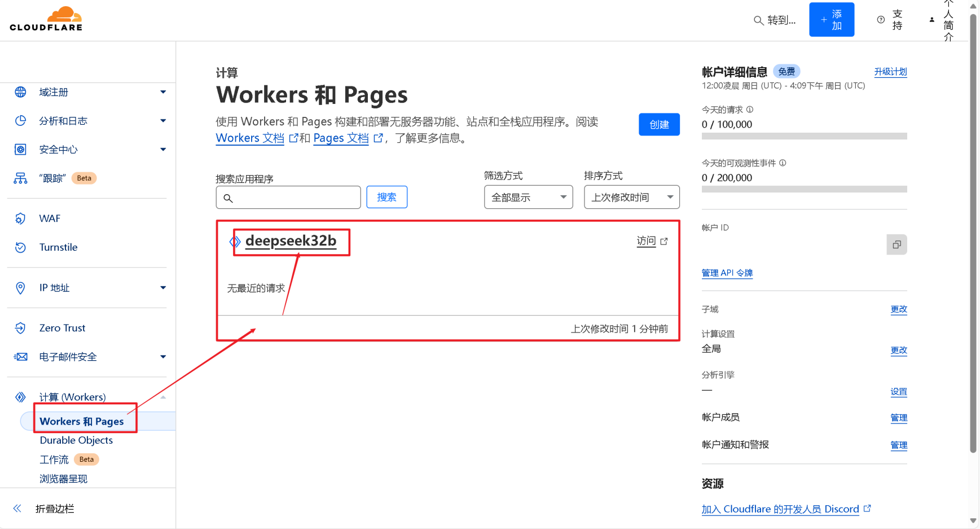980x529 pixels.
Task: Collapse the 计算 (Workers) sidebar section
Action: [163, 397]
